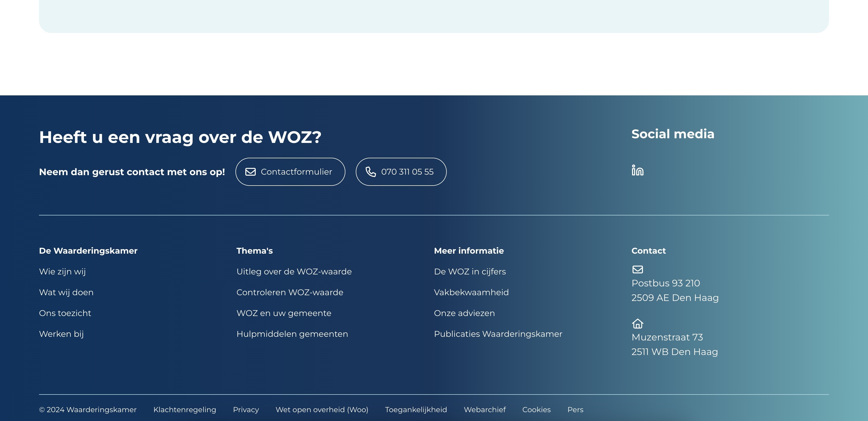This screenshot has width=868, height=421.
Task: Open the Contactformulier button
Action: (290, 172)
